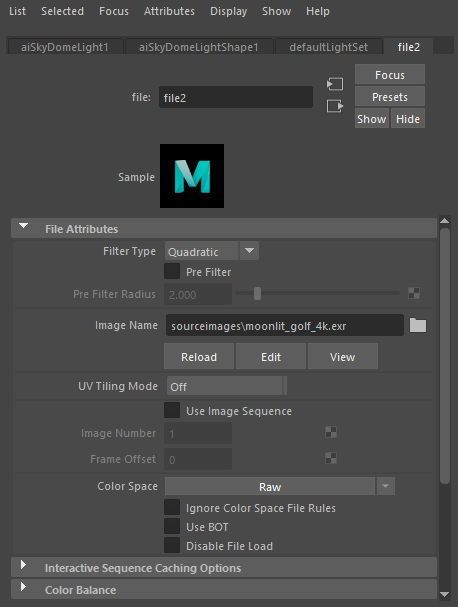Click the Frame Offset map checker icon

click(x=331, y=458)
